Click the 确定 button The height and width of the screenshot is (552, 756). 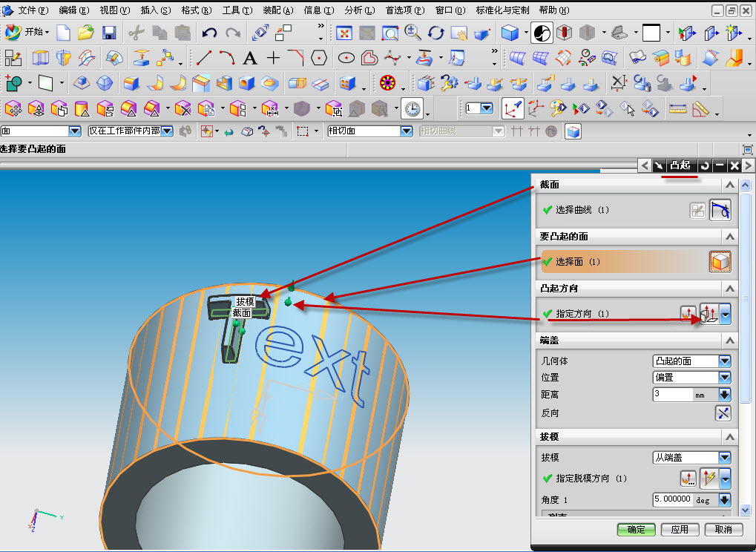pyautogui.click(x=636, y=529)
